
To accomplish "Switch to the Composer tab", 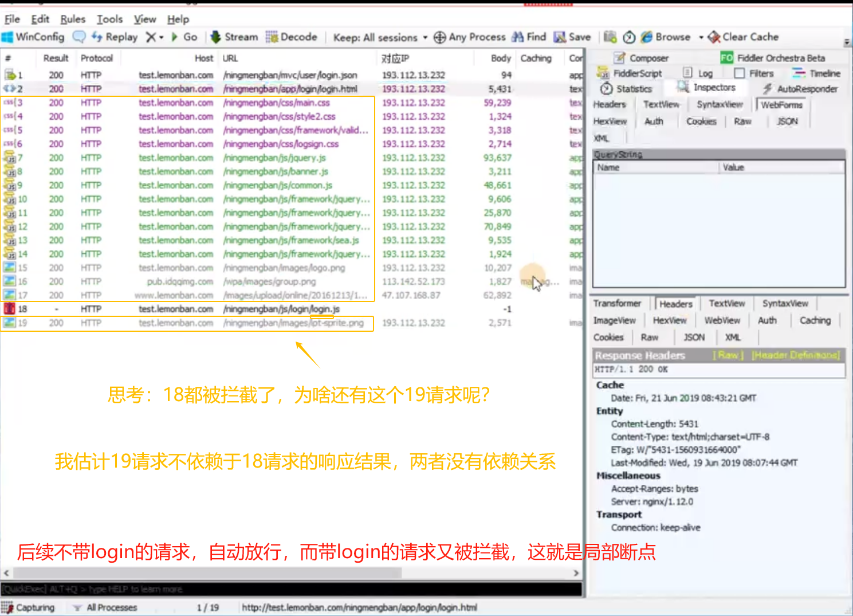I will point(641,58).
